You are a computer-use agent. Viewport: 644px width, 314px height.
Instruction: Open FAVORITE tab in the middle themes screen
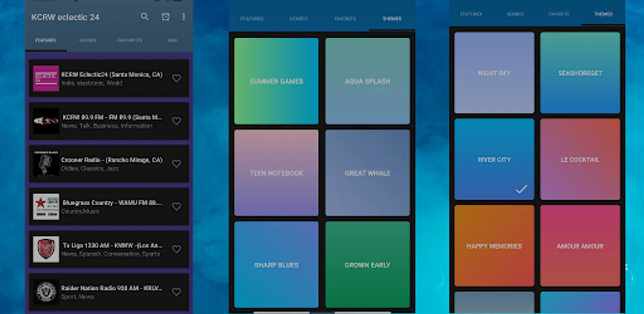pyautogui.click(x=345, y=18)
